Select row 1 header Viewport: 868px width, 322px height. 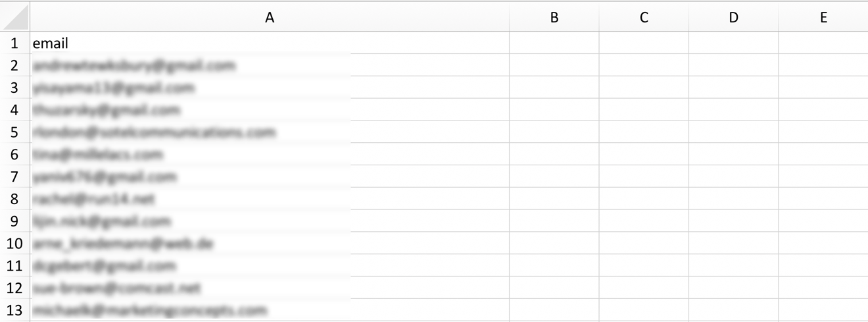(14, 43)
